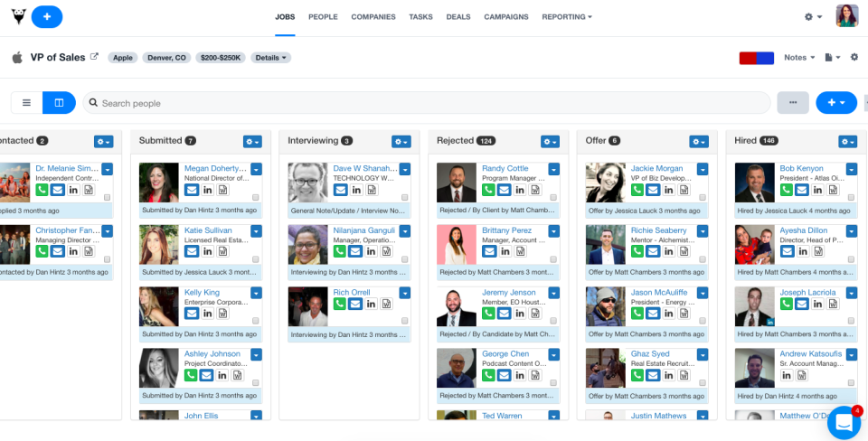868x441 pixels.
Task: Open Katie Sullivan's LinkedIn icon
Action: point(207,251)
